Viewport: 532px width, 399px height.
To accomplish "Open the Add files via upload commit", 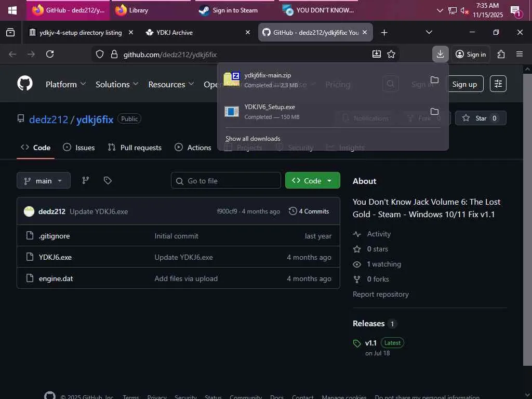I will [186, 278].
